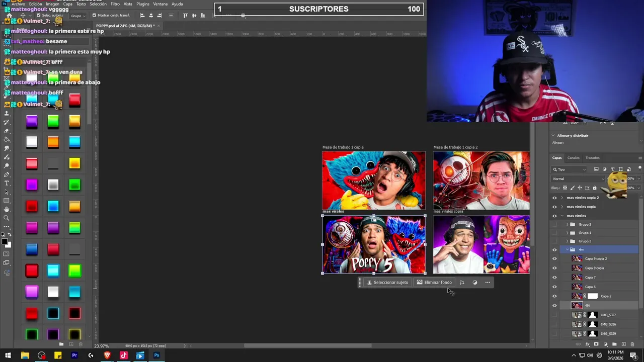Collapse the mas virales artboard
The height and width of the screenshot is (362, 644).
click(562, 216)
